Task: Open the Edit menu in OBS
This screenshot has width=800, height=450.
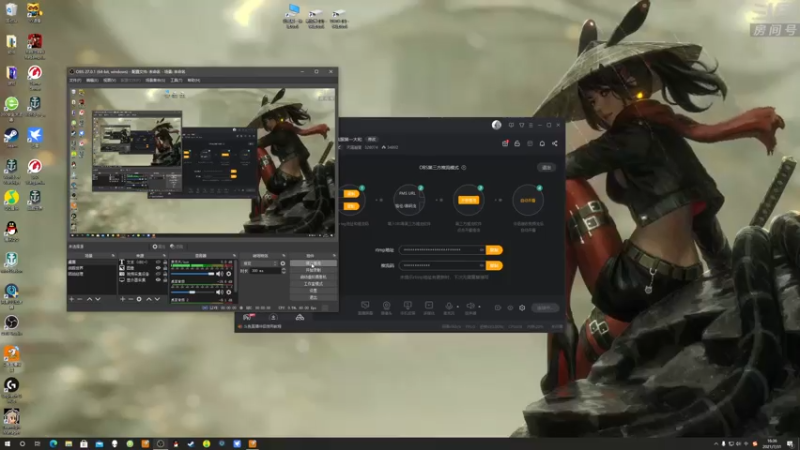Action: tap(92, 80)
